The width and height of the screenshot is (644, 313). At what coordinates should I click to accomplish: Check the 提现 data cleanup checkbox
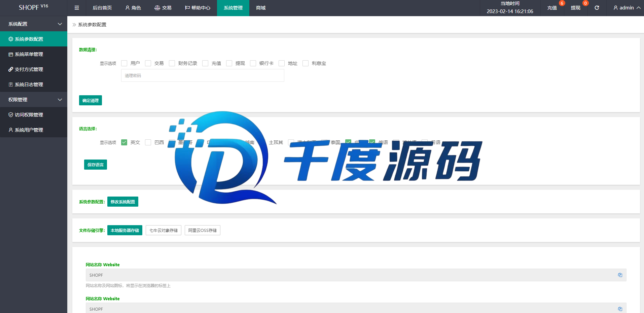tap(229, 63)
